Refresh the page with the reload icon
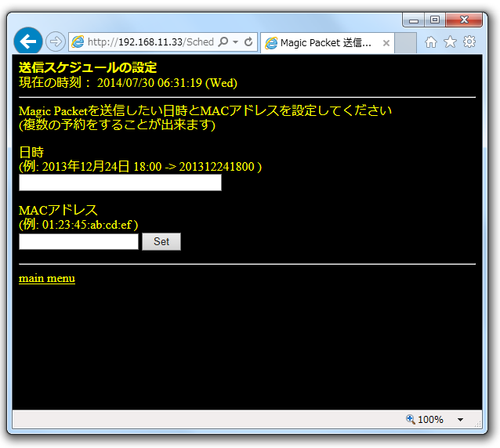Viewport: 500px width, 448px height. pos(248,42)
